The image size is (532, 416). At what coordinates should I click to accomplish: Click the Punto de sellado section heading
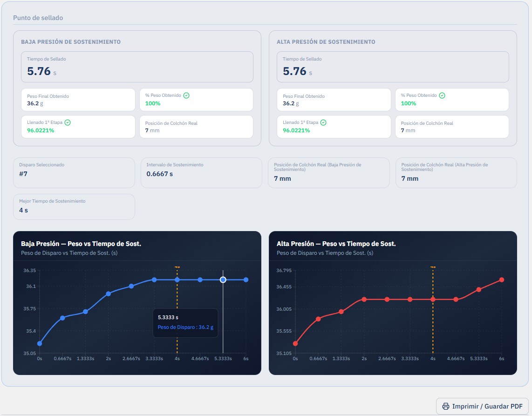click(x=38, y=18)
